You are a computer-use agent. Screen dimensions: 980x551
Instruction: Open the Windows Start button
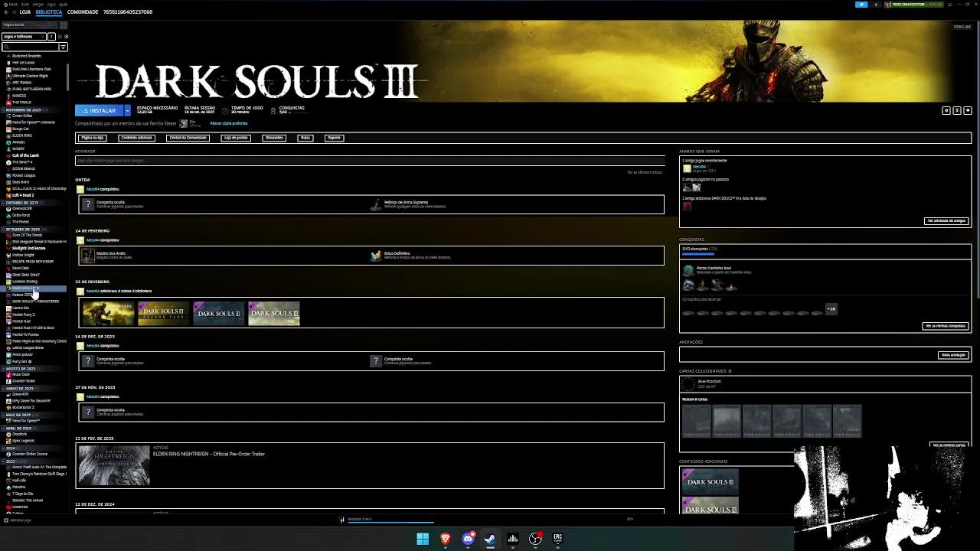point(423,539)
